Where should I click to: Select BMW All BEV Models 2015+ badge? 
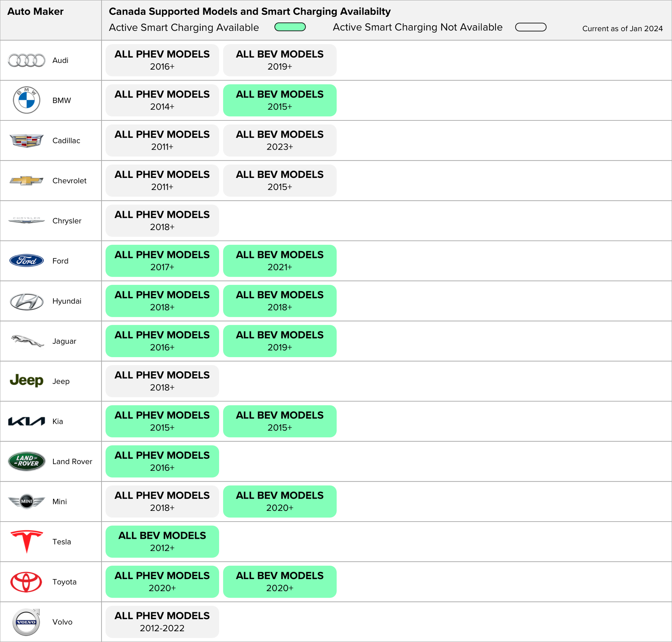click(x=280, y=100)
